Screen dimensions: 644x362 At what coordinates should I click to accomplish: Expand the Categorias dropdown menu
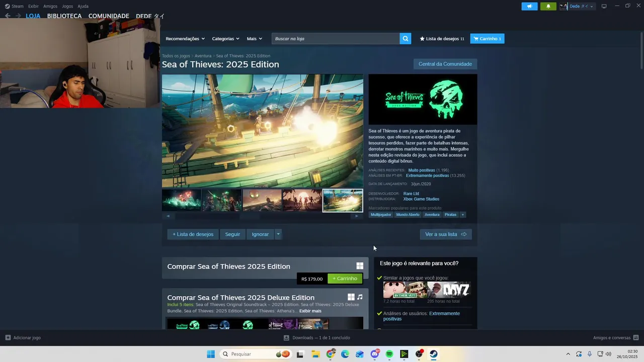coord(226,39)
